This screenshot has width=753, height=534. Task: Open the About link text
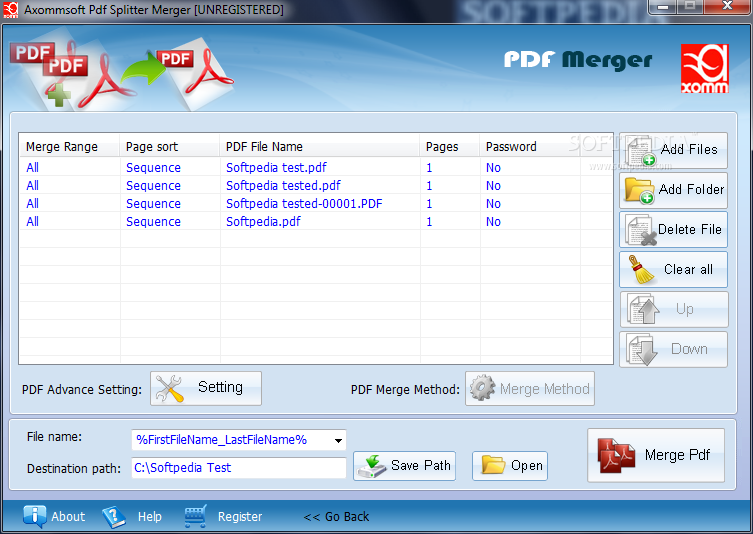68,517
